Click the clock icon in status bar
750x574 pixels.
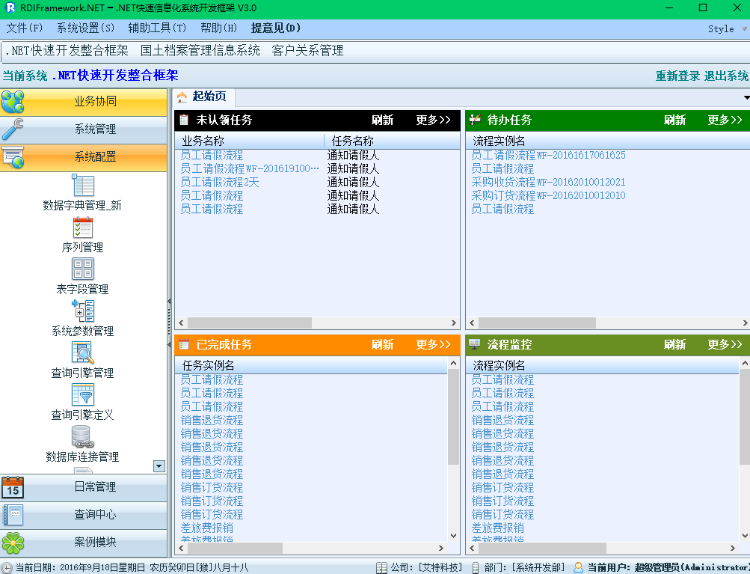pos(7,568)
